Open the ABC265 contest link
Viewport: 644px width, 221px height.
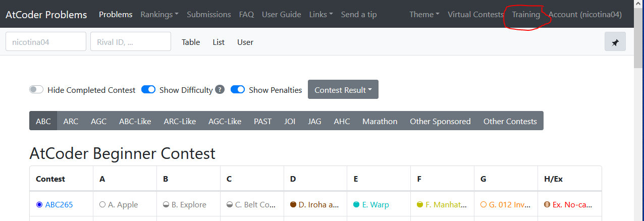(x=59, y=205)
